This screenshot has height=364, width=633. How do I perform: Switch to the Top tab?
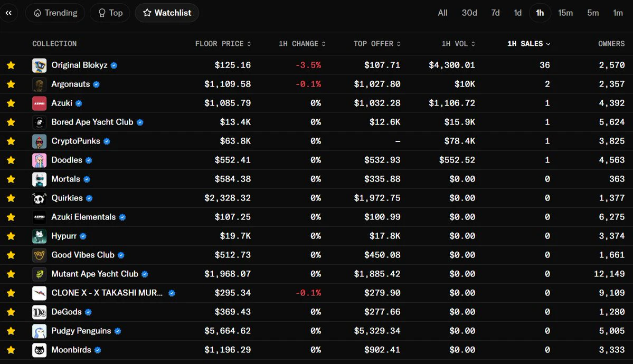[110, 13]
